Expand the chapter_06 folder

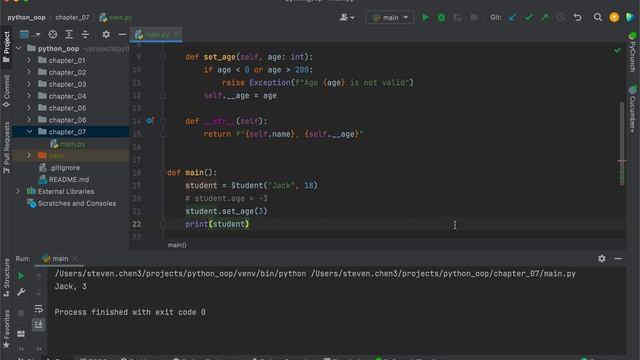click(x=29, y=120)
